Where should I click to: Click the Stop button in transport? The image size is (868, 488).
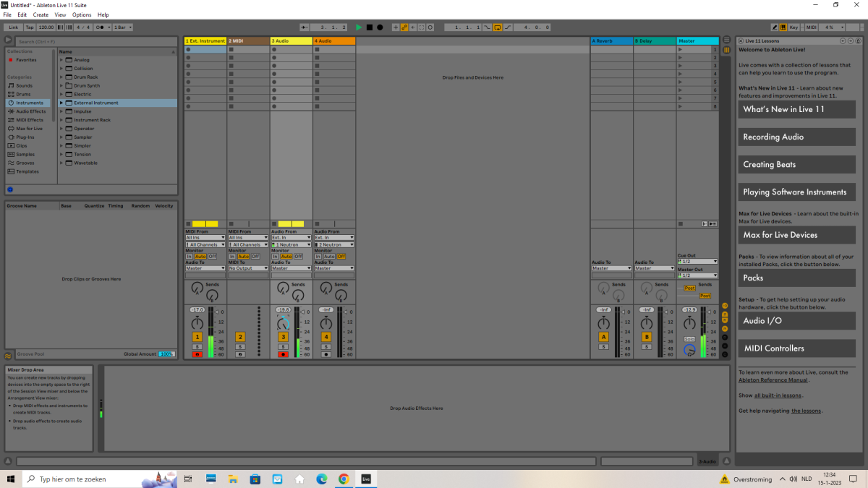(369, 27)
